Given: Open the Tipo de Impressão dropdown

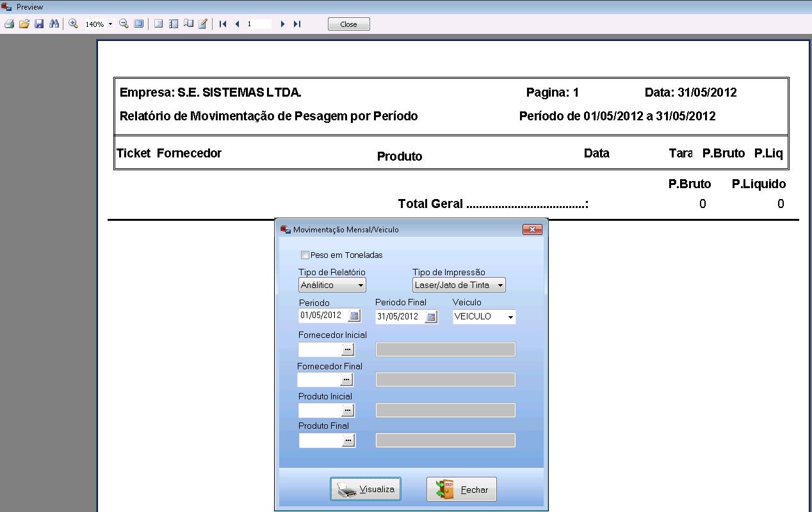Looking at the screenshot, I should click(500, 285).
